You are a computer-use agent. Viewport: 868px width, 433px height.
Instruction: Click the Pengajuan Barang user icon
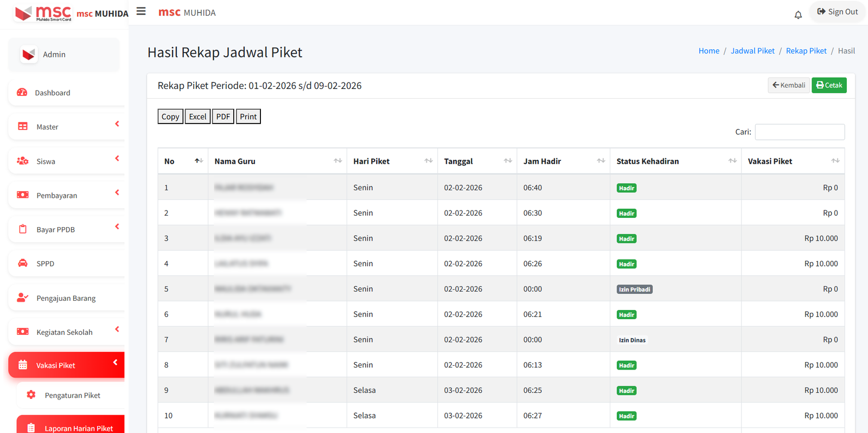[22, 298]
